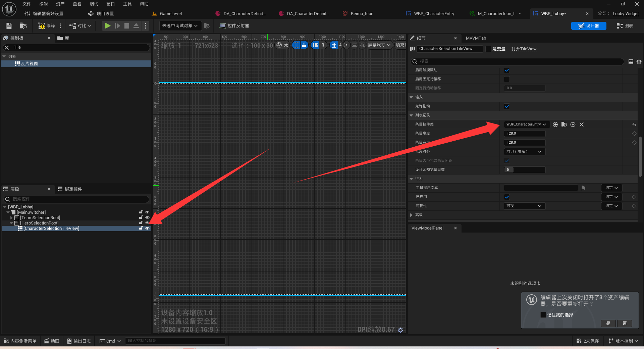
Task: Toggle the layout transform icon left of R
Action: click(315, 45)
